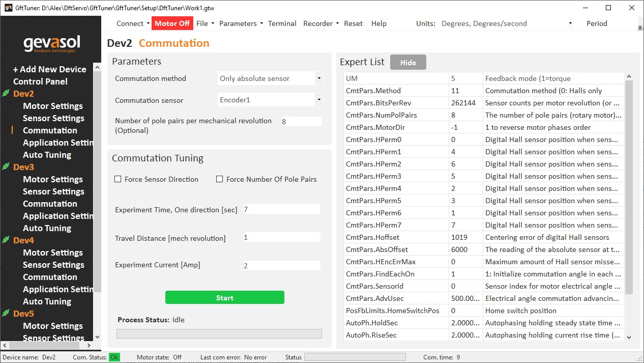Check Force Number Of Pole Pairs
The width and height of the screenshot is (644, 363).
220,179
